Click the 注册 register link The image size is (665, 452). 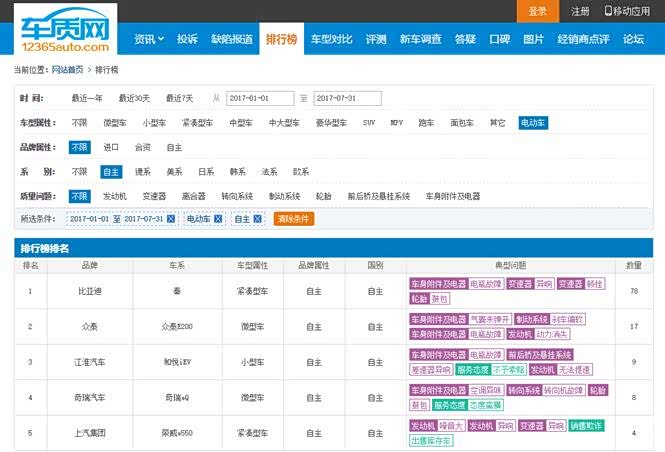580,11
